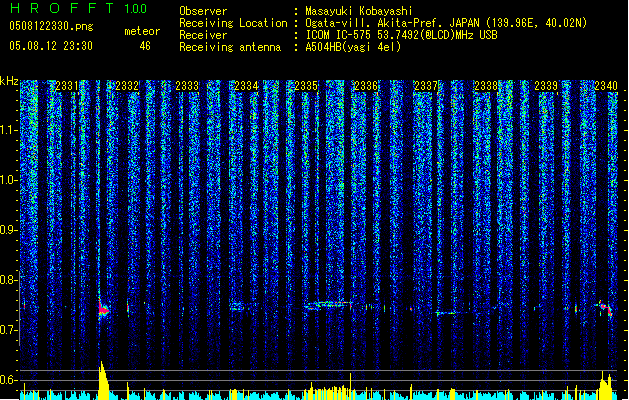Click the 'Receiving antenna' field label
The height and width of the screenshot is (400, 629).
tap(230, 47)
